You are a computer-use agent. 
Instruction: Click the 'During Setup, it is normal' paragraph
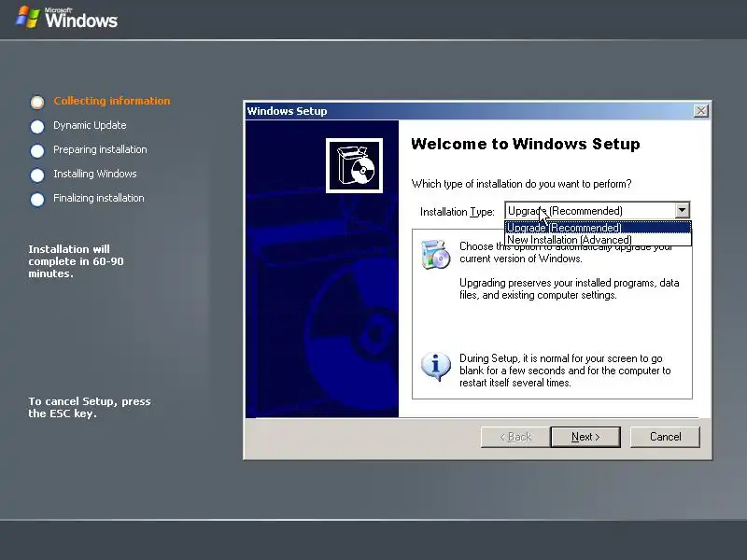pyautogui.click(x=565, y=371)
